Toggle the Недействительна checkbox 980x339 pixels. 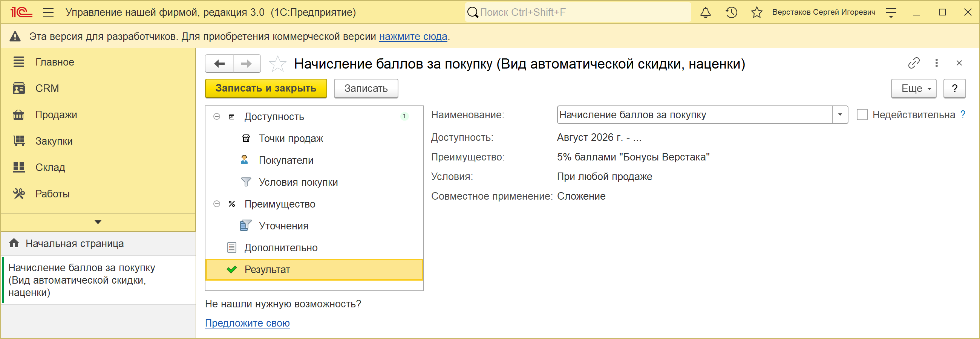click(x=862, y=115)
